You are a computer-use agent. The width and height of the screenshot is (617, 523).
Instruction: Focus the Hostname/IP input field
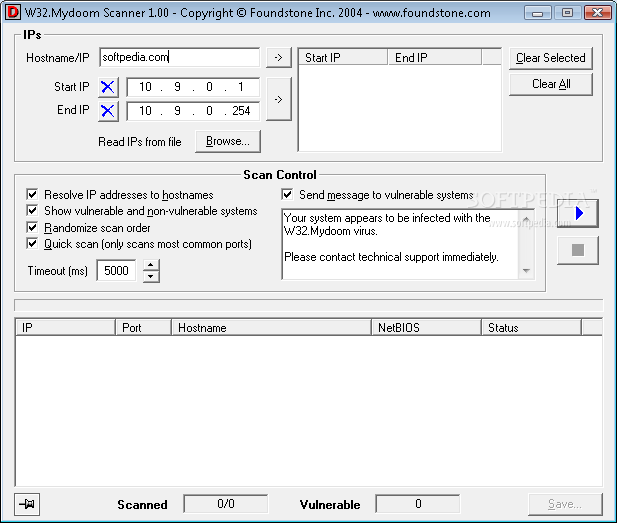click(179, 57)
